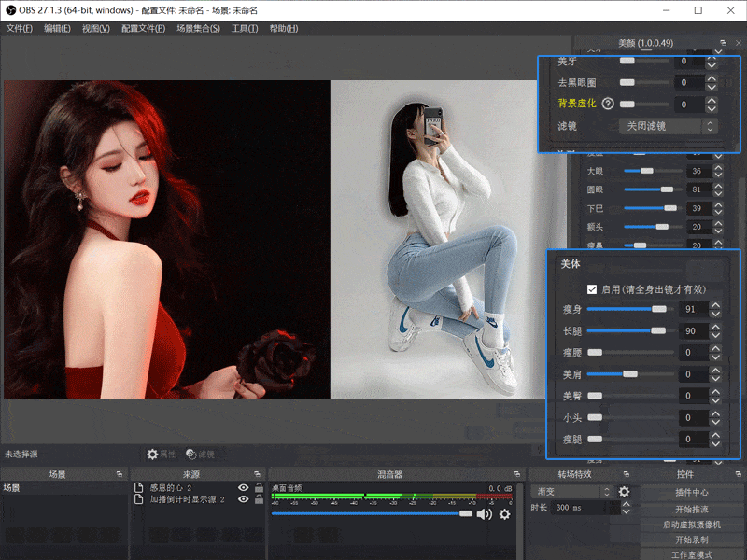Click the 时长 300 ms input field
The height and width of the screenshot is (560, 747).
pyautogui.click(x=577, y=508)
